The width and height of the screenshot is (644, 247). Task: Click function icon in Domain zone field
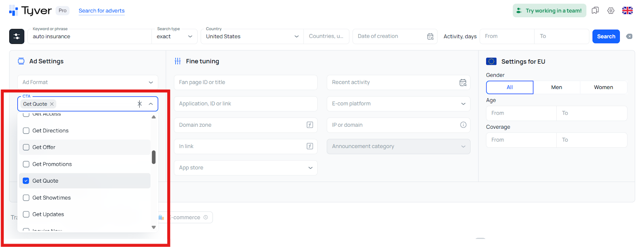coord(310,125)
